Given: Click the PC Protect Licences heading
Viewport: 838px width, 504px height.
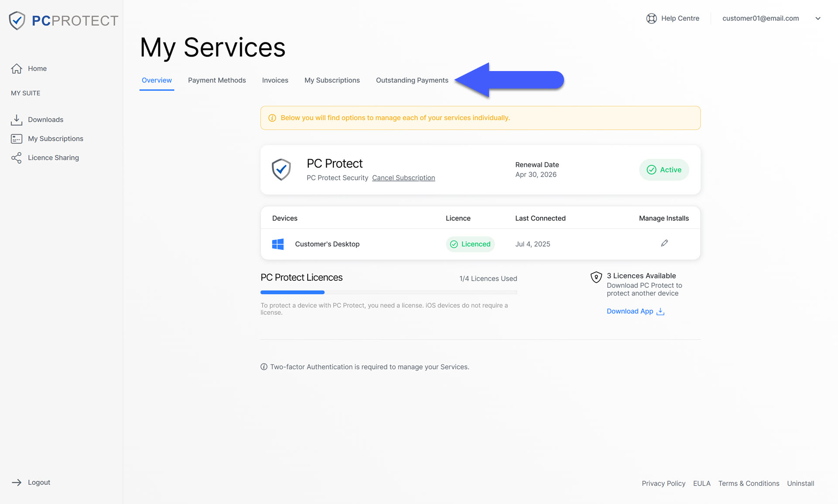Looking at the screenshot, I should 301,278.
